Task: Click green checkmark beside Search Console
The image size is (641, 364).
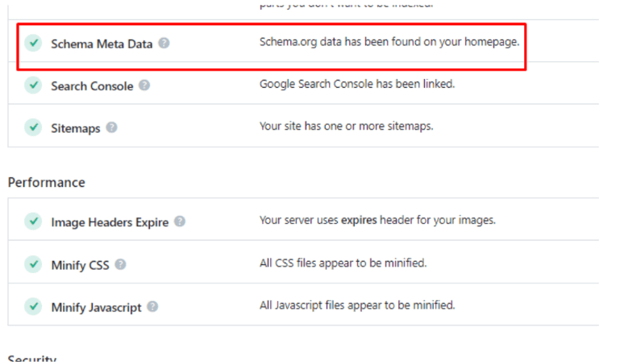Action: 33,85
